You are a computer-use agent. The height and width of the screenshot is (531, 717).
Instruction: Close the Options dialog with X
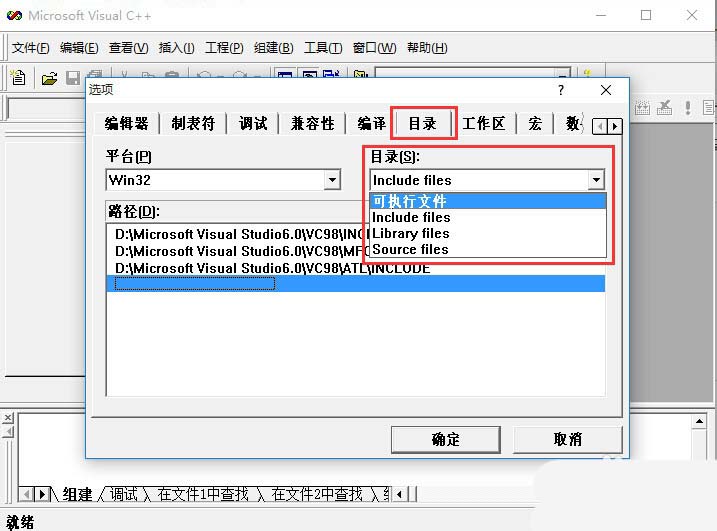606,90
